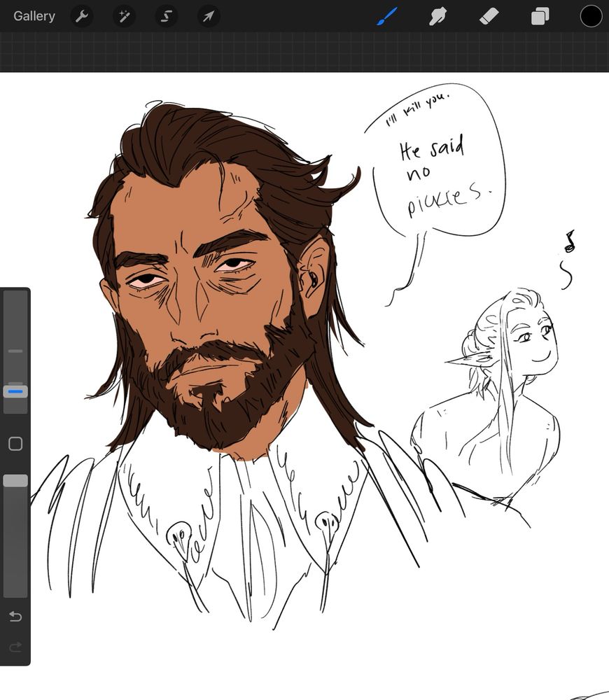Open the Layers panel
Viewport: 609px width, 700px height.
540,17
